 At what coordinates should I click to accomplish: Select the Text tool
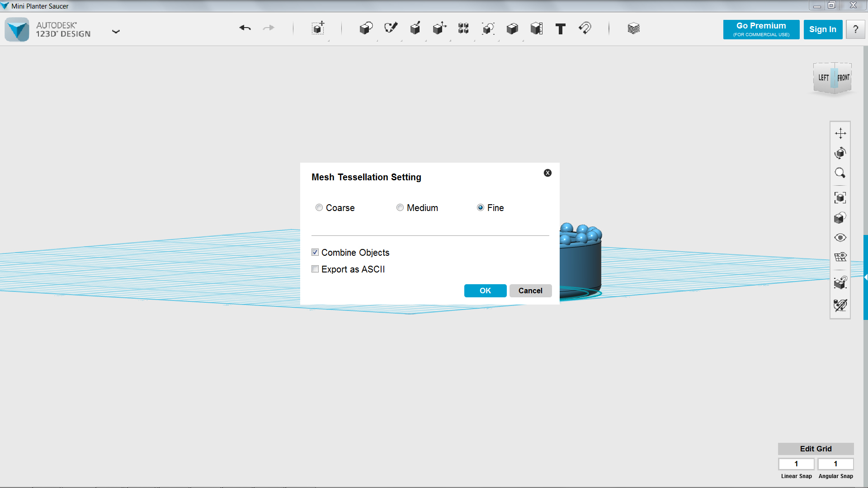[x=560, y=28]
